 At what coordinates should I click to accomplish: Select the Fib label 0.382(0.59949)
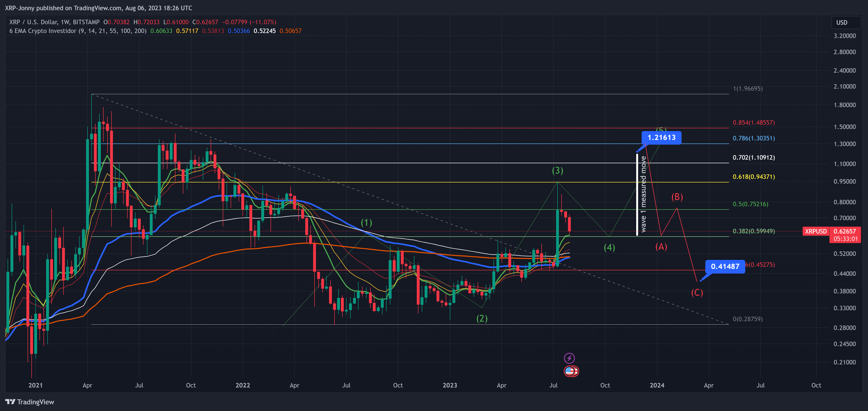754,231
